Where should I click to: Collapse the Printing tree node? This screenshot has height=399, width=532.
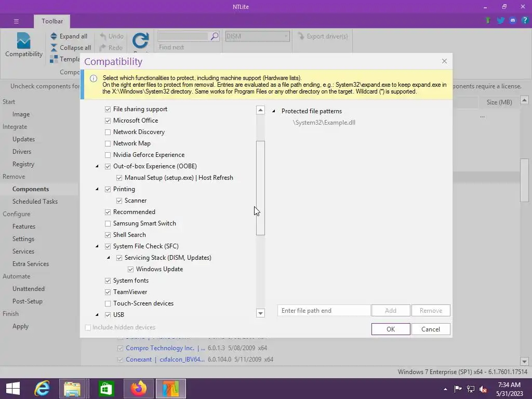pos(97,189)
